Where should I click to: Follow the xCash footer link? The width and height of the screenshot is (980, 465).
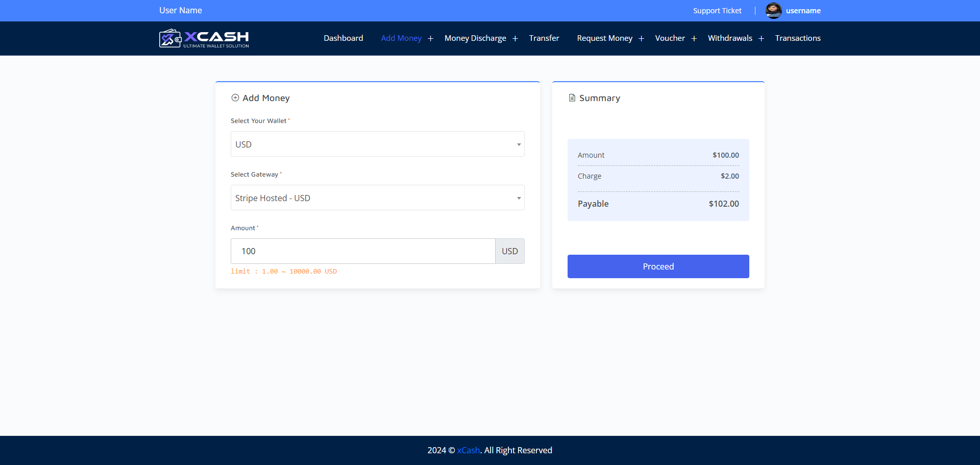469,450
